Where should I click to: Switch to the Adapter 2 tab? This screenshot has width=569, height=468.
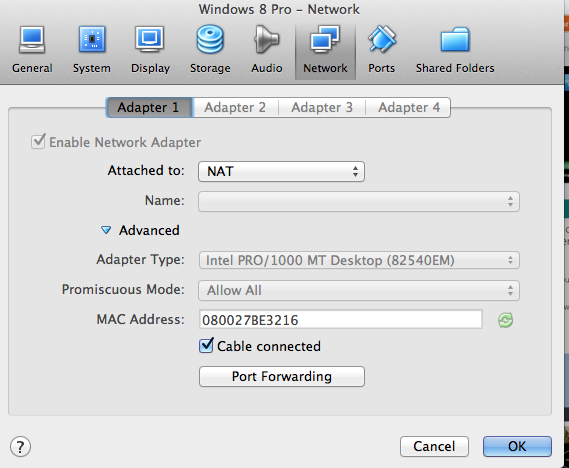[235, 107]
